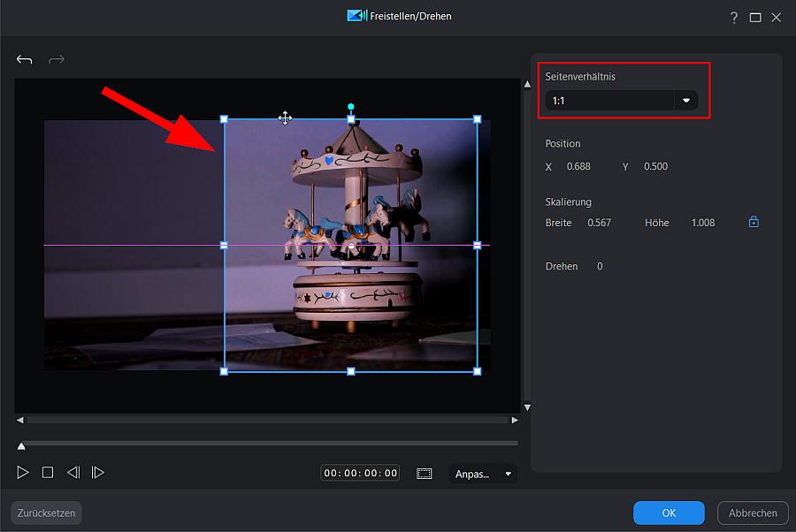
Task: Click the undo arrow icon
Action: 25,60
